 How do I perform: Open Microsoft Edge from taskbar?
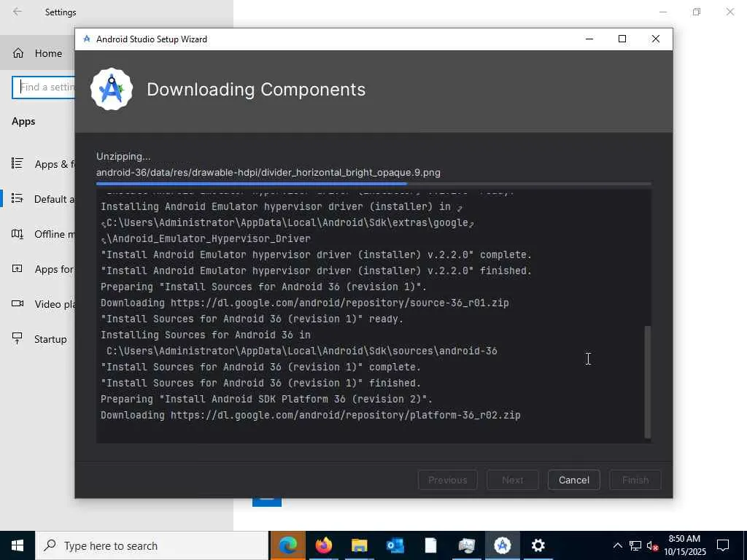pyautogui.click(x=287, y=545)
